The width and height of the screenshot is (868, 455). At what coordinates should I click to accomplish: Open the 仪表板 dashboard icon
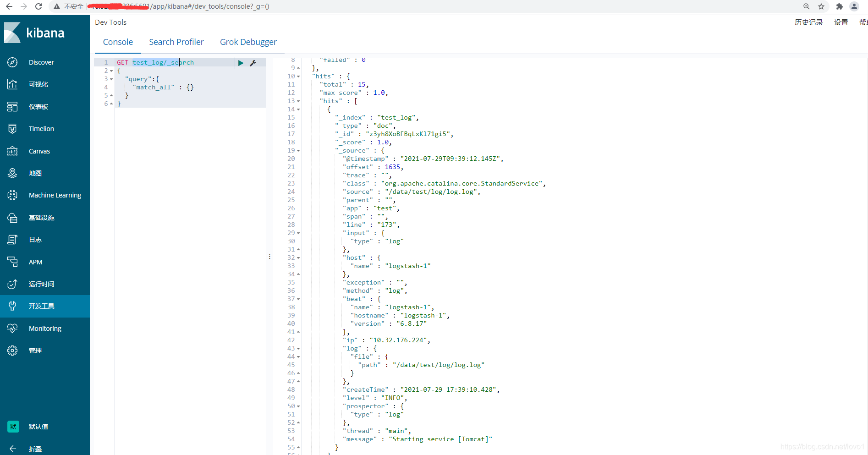pyautogui.click(x=12, y=107)
